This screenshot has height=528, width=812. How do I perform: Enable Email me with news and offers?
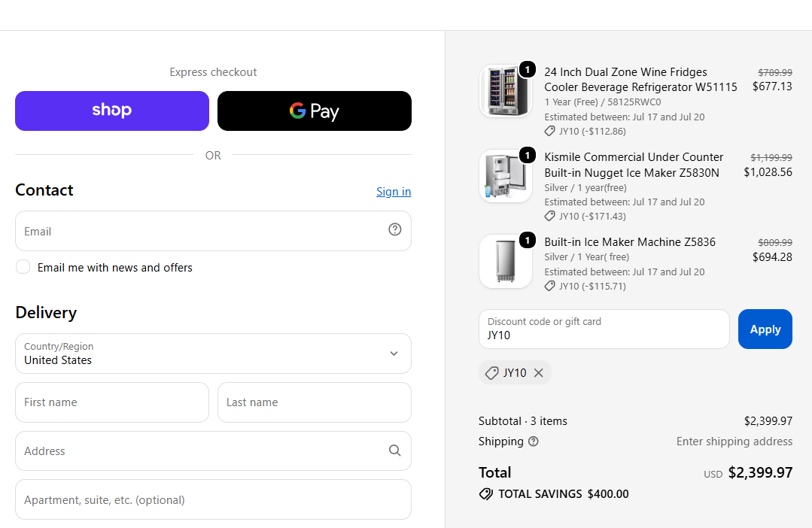click(23, 266)
